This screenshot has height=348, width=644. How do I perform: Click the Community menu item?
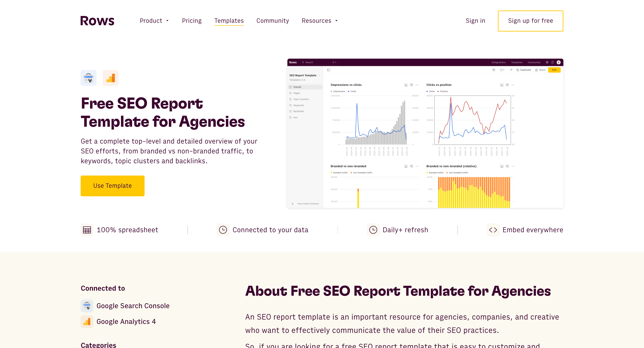(x=273, y=21)
